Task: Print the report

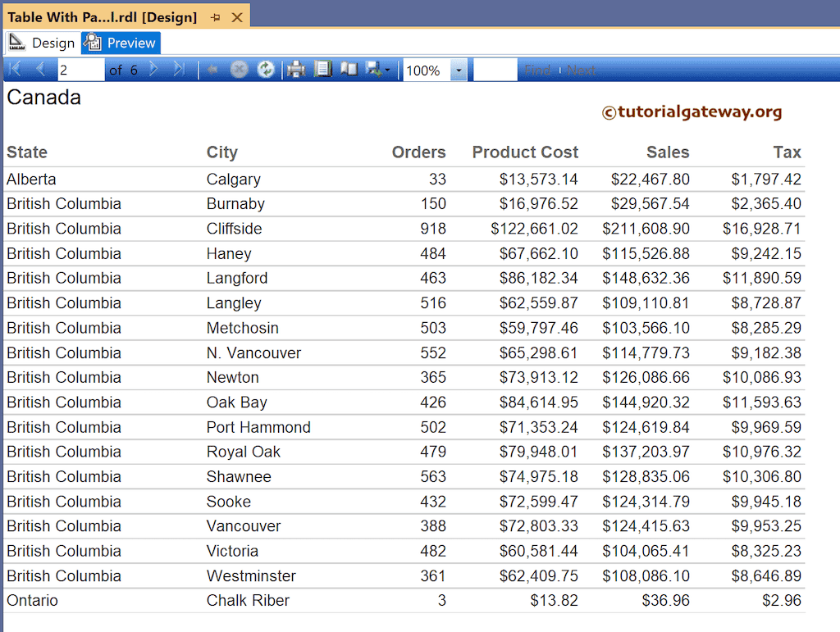Action: (294, 69)
